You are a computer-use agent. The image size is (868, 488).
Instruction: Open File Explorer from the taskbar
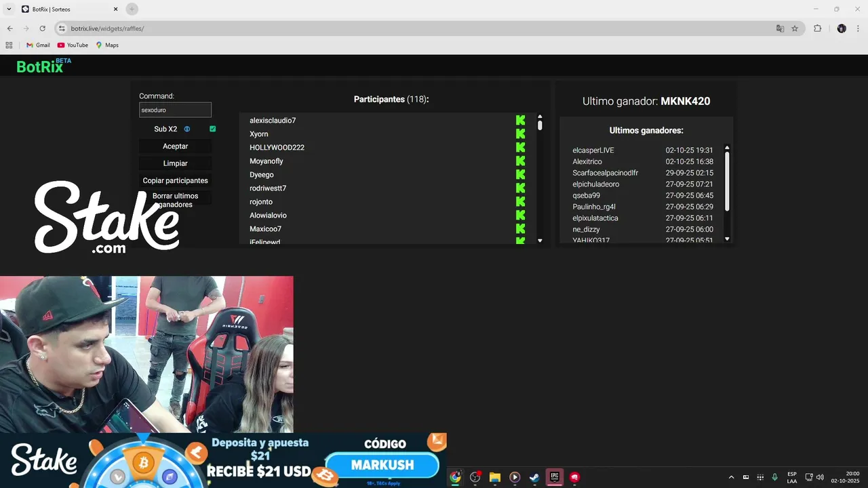pyautogui.click(x=495, y=477)
